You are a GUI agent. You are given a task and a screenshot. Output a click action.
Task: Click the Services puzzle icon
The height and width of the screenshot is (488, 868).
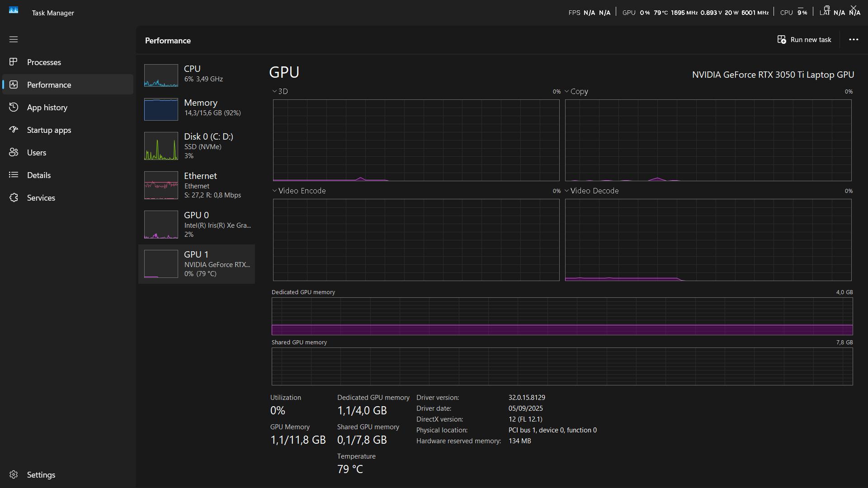(x=14, y=197)
